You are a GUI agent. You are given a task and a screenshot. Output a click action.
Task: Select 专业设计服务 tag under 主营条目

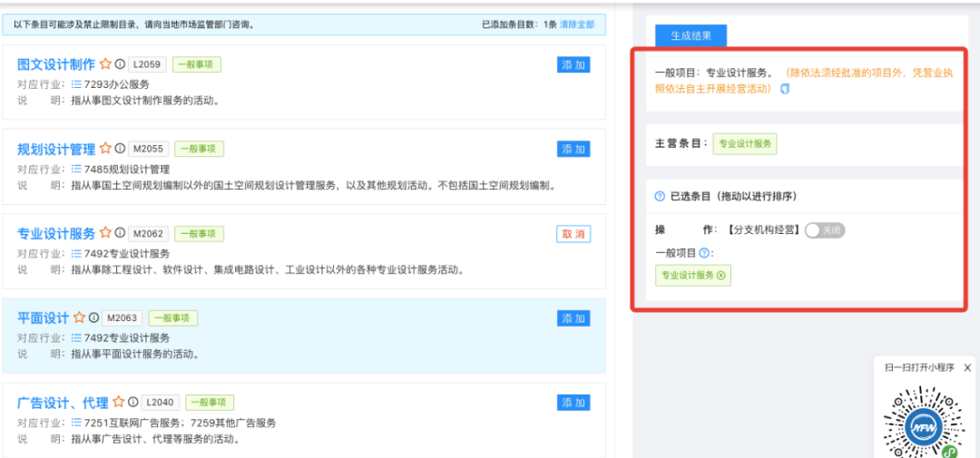[745, 143]
